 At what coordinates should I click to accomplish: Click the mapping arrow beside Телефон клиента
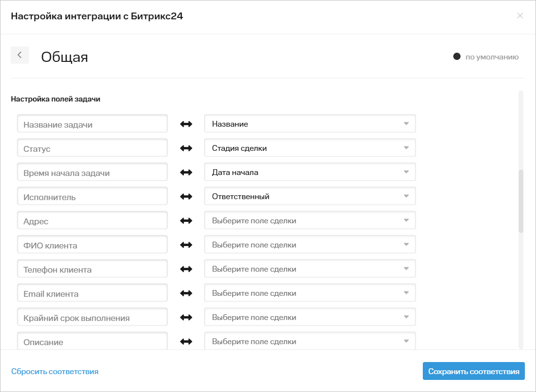coord(186,269)
